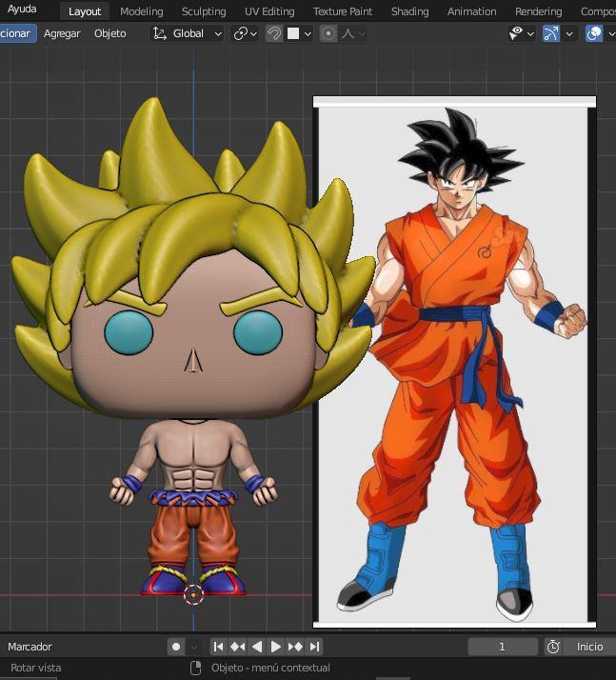The height and width of the screenshot is (680, 616).
Task: Switch to the Layout workspace tab
Action: coord(85,11)
